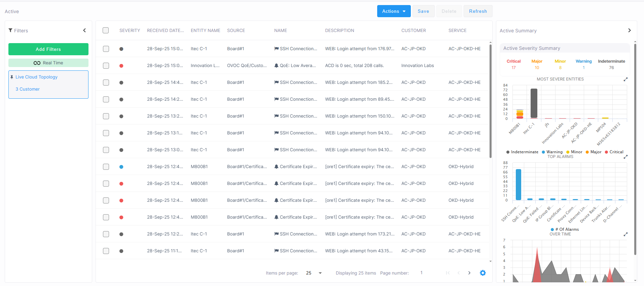Toggle the select-all checkbox in table header
Viewport: 644px width, 286px height.
106,30
